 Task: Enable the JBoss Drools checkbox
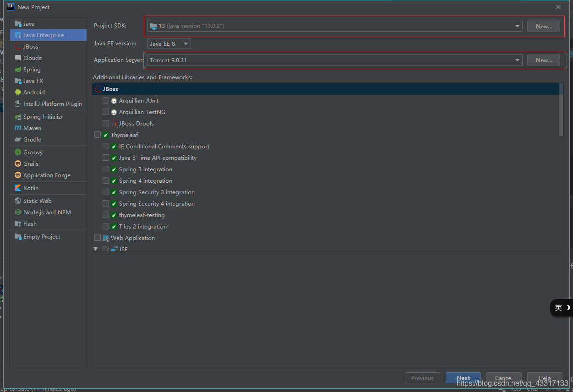[106, 123]
